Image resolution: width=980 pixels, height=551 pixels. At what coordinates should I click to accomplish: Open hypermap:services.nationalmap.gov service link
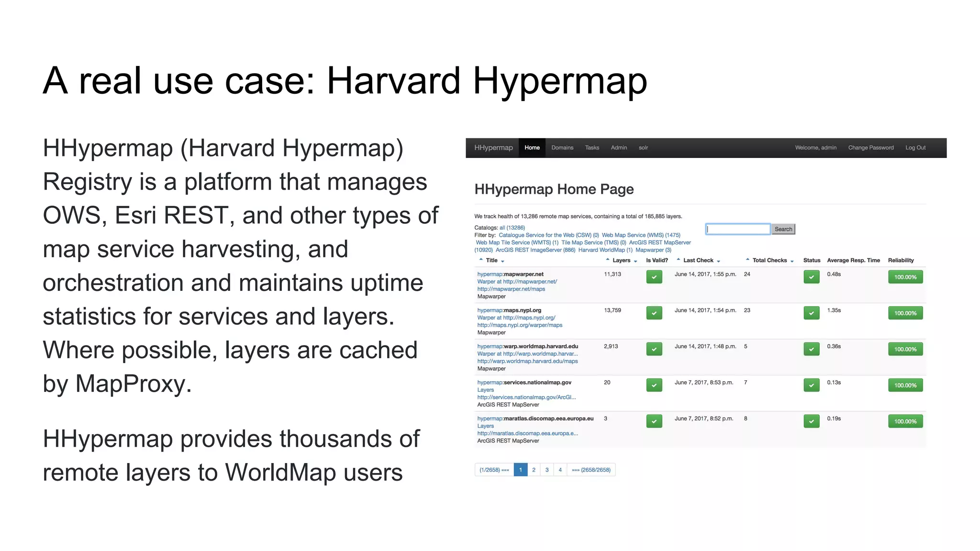[524, 383]
